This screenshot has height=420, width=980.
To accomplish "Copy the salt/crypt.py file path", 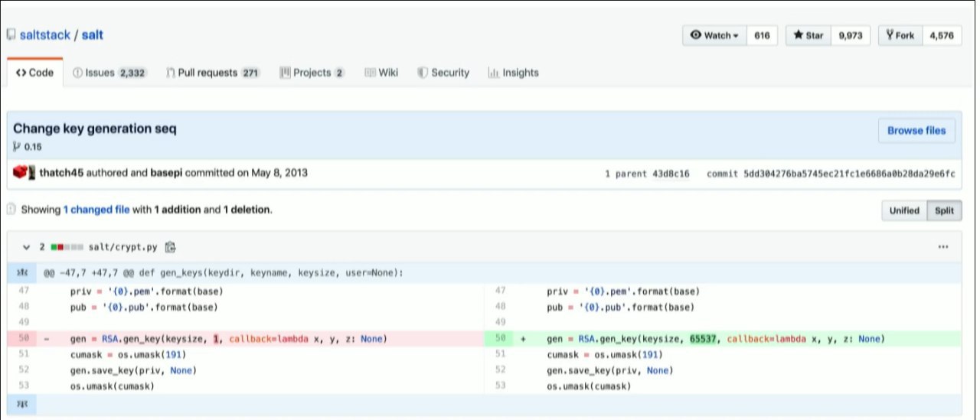I will (171, 247).
